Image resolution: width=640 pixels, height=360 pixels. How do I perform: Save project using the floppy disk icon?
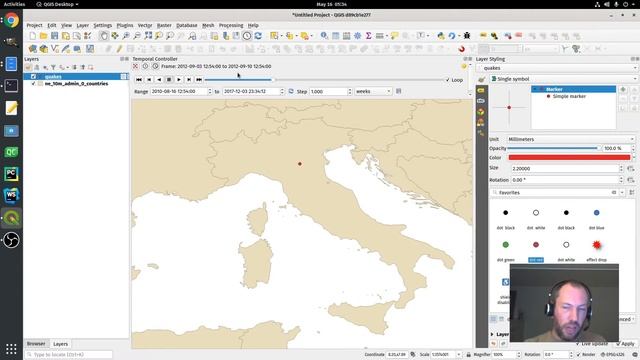54,36
